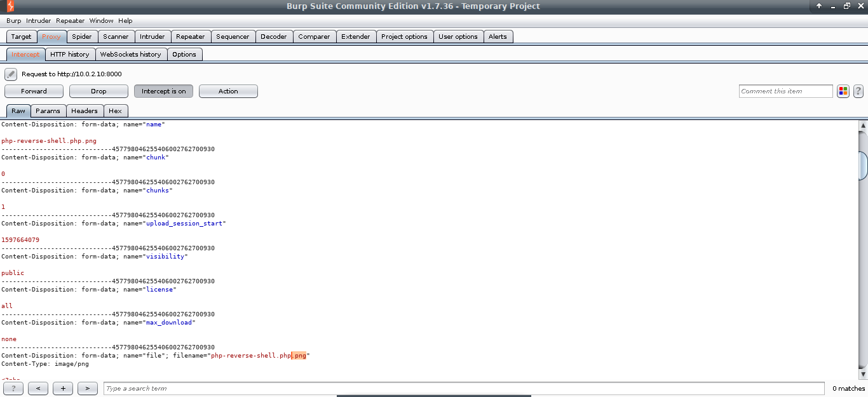This screenshot has height=397, width=868.
Task: Select the WebSockets history sub-tab
Action: click(131, 55)
